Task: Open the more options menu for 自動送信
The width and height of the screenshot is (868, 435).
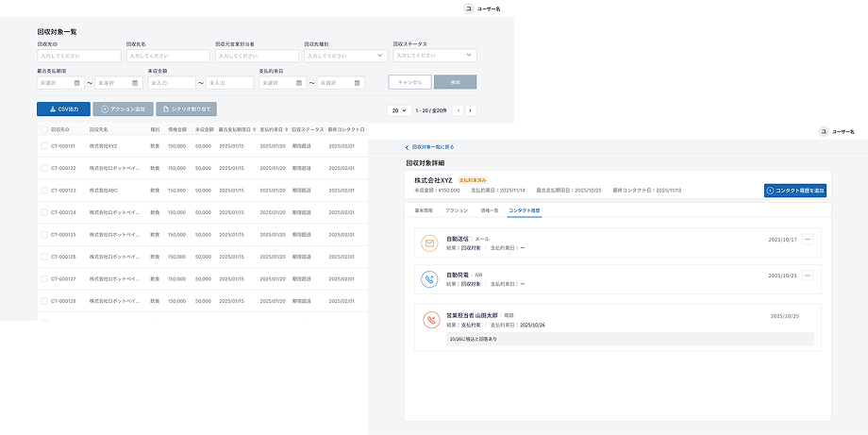Action: (x=808, y=240)
